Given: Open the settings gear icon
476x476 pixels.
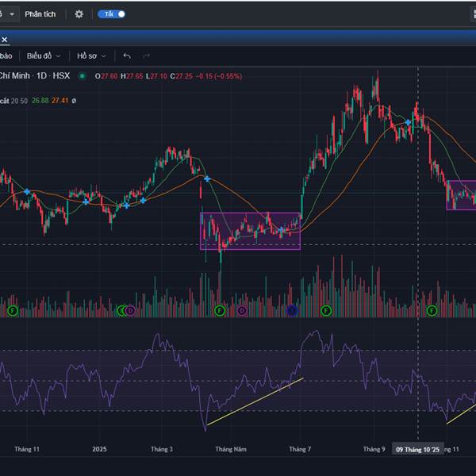Looking at the screenshot, I should [79, 14].
